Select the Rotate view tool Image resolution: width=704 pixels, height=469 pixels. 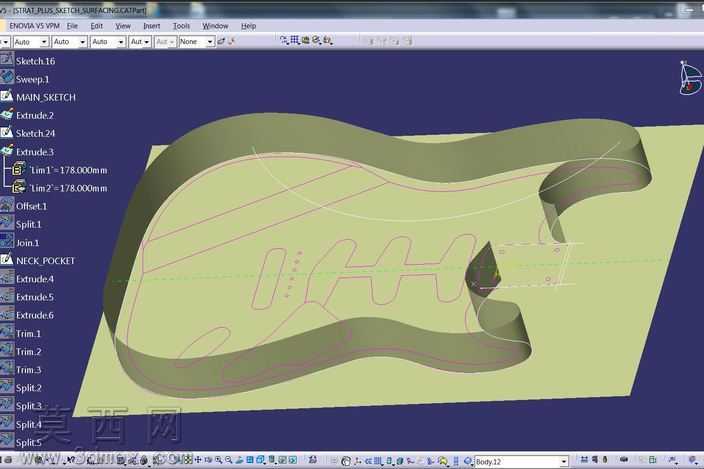(209, 460)
